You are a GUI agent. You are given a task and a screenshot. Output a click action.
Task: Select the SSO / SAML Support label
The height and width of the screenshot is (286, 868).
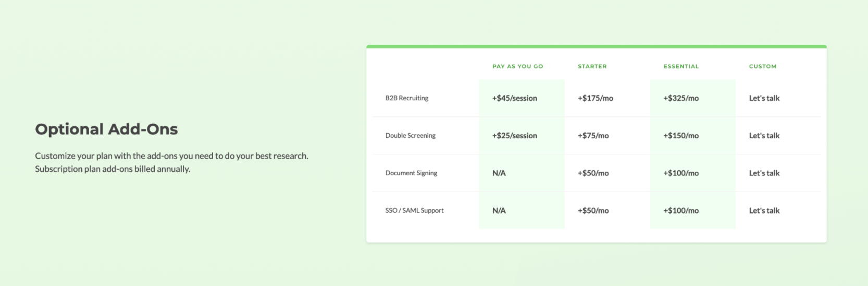coord(415,210)
